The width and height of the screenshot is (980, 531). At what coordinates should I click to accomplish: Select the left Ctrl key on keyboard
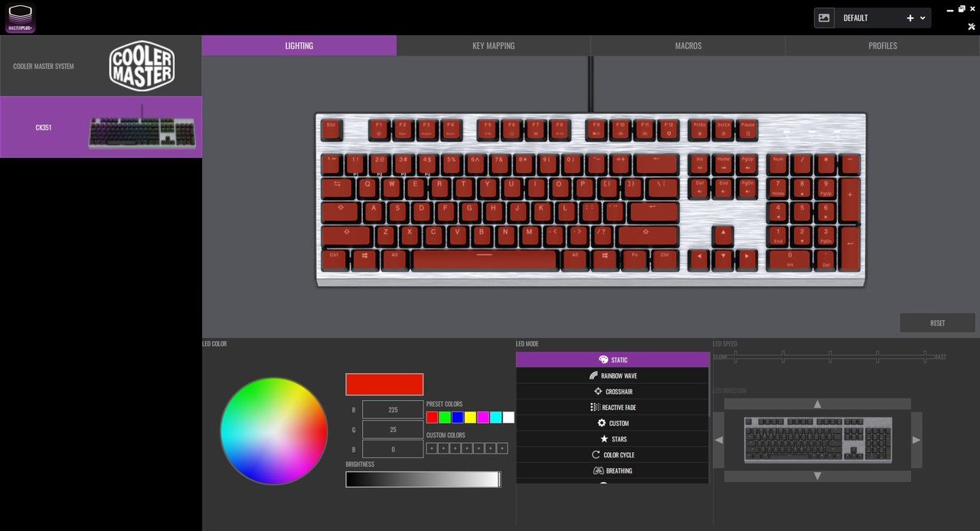point(335,259)
